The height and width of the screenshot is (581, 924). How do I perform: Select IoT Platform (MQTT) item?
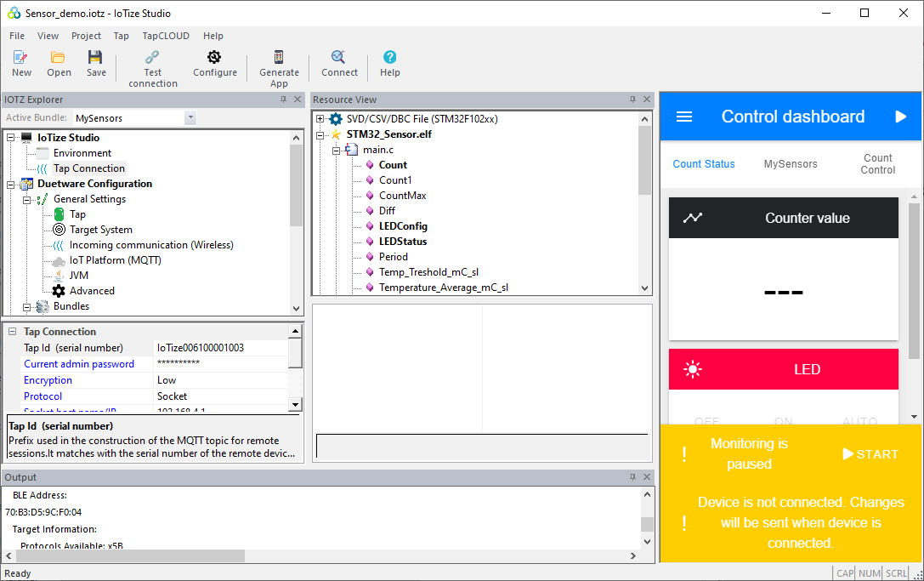[x=115, y=260]
